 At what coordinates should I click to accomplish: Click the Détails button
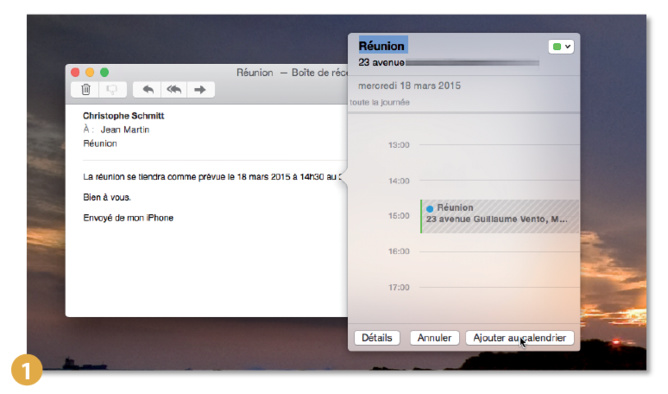click(x=377, y=338)
